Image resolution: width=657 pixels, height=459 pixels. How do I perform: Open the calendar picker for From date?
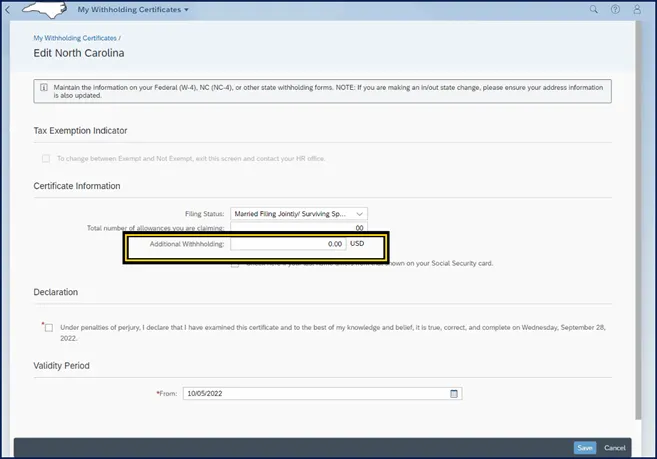[x=454, y=394]
